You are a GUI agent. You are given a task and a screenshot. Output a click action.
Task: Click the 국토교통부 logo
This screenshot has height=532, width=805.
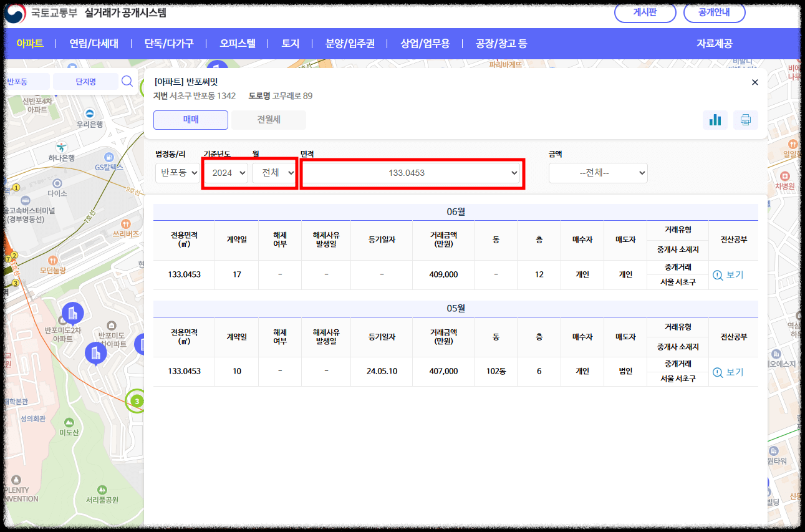point(41,12)
